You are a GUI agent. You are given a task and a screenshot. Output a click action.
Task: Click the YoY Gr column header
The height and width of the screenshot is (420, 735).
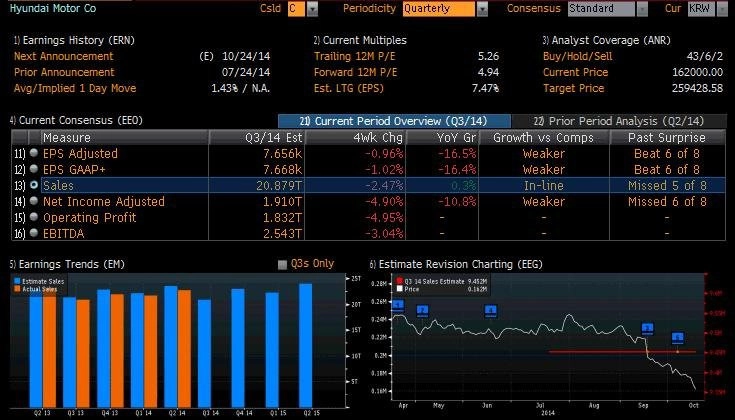pos(442,137)
